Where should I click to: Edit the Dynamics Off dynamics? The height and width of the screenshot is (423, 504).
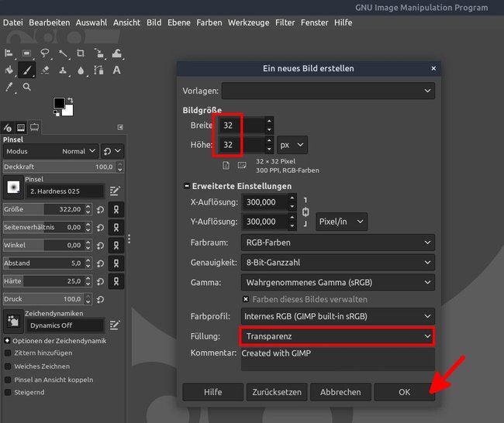pos(115,325)
